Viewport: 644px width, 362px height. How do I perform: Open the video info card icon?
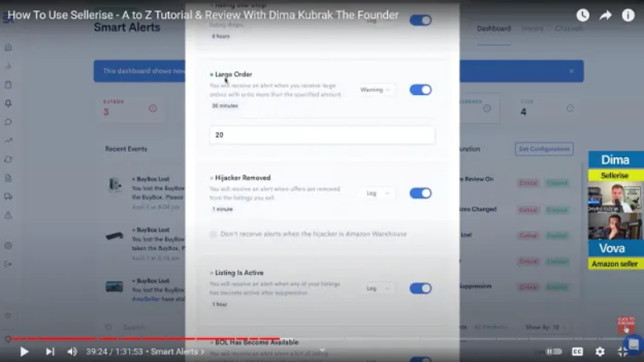[x=628, y=15]
